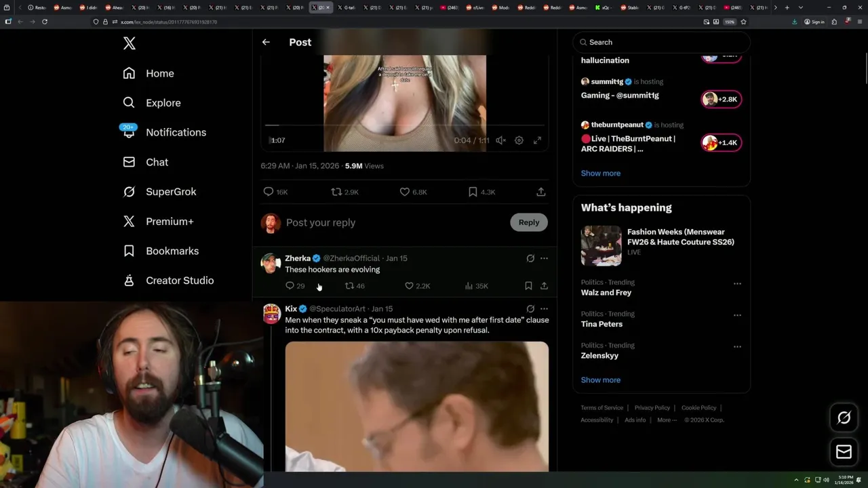Join summit1g's live space (+2.8K)
Screen dimensions: 868x488
[x=721, y=99]
